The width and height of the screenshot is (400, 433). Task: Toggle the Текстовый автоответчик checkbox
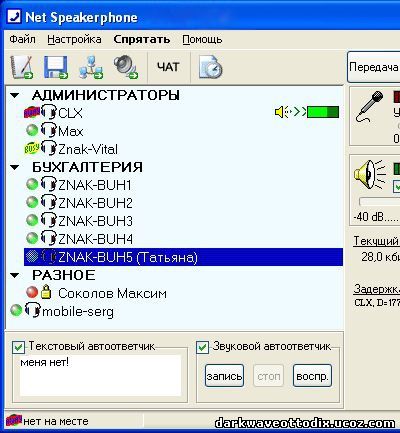[x=18, y=348]
